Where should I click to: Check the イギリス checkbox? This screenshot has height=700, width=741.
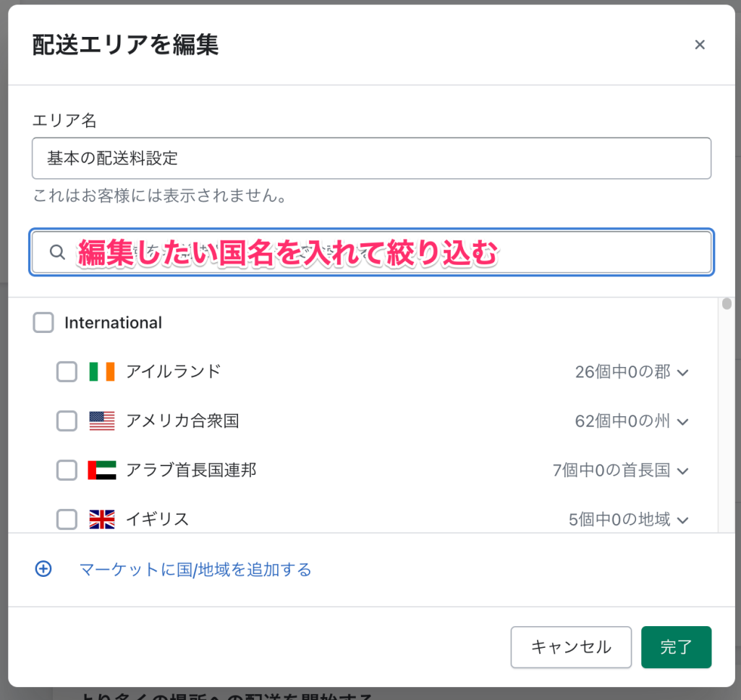67,519
